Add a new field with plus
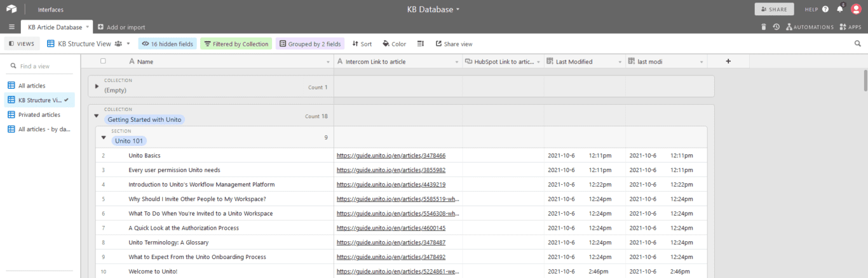This screenshot has height=278, width=868. tap(728, 62)
